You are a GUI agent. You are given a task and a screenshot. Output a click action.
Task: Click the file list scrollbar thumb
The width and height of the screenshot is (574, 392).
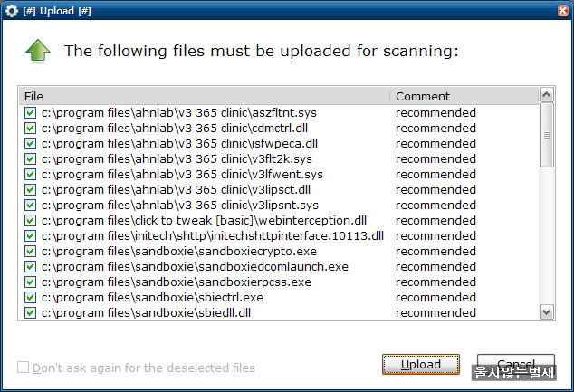pyautogui.click(x=547, y=135)
